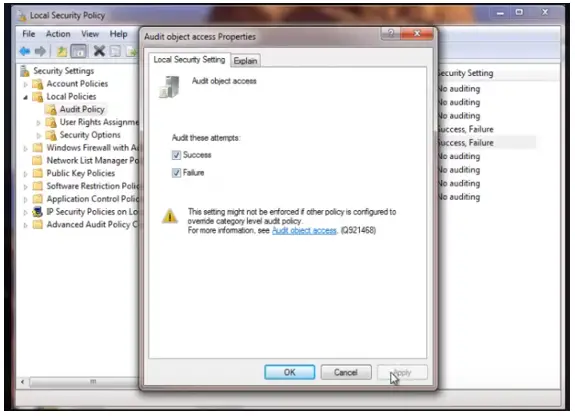Uncheck the Failure checkbox
Image resolution: width=575 pixels, height=416 pixels.
click(x=176, y=173)
